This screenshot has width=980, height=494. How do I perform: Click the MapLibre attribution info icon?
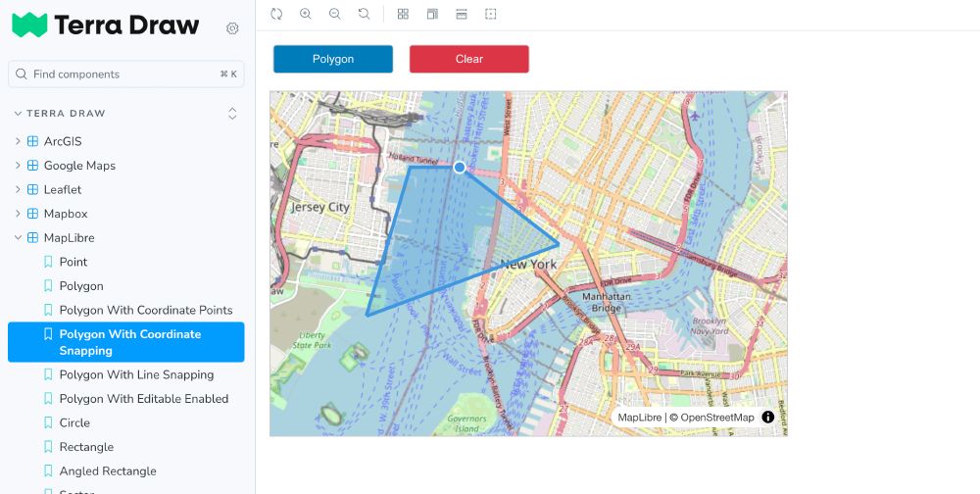pyautogui.click(x=768, y=418)
